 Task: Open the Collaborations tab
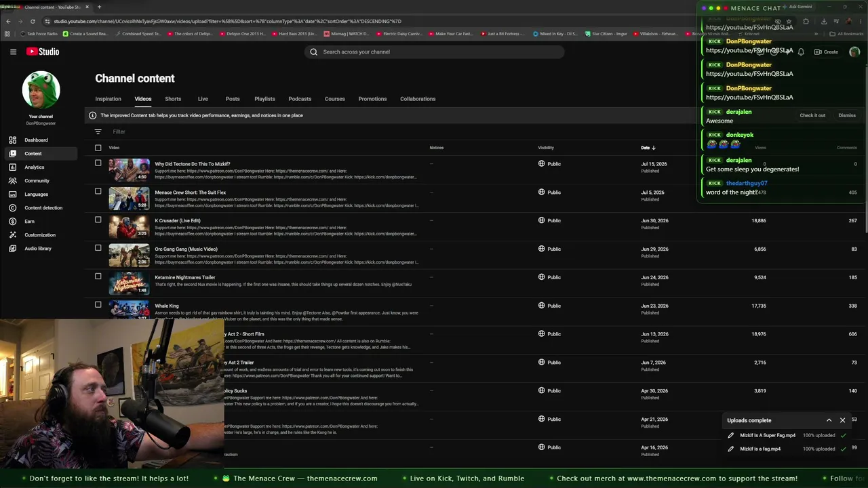coord(418,99)
